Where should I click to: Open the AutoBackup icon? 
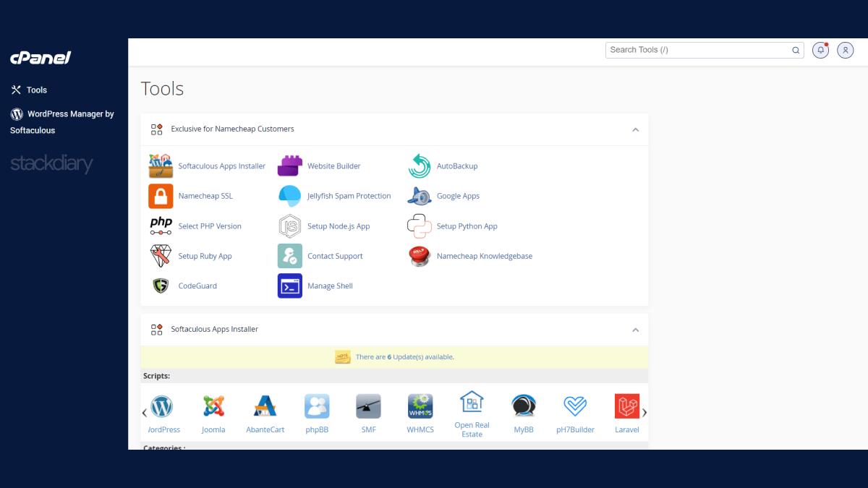click(420, 166)
